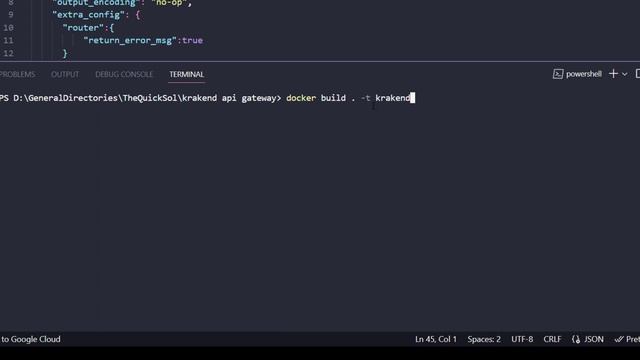640x360 pixels.
Task: Click the "return_error_msg" key in editor
Action: (x=130, y=40)
